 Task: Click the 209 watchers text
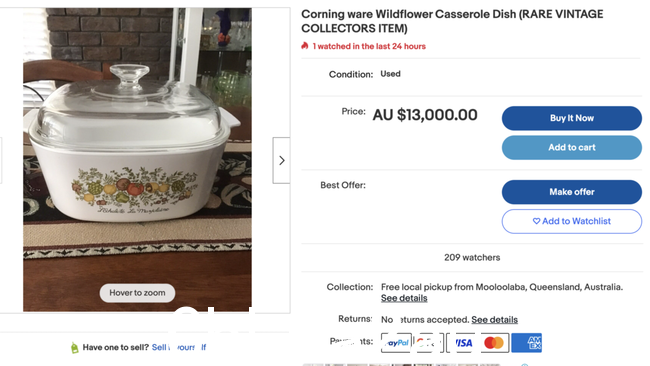pos(472,257)
